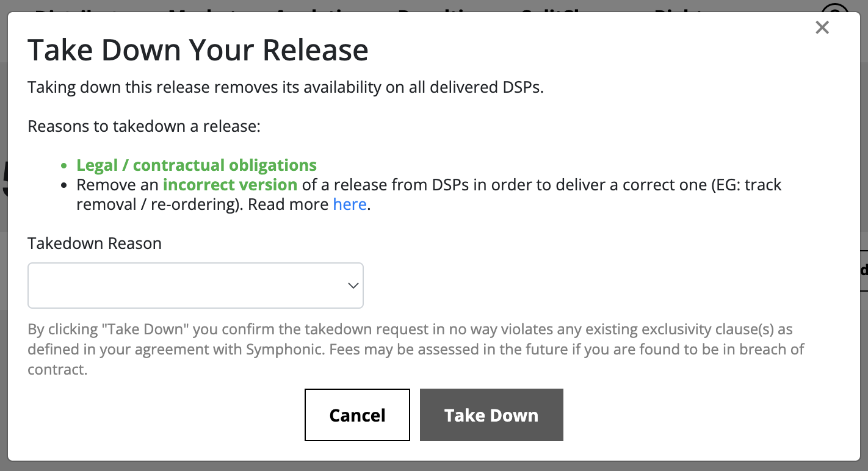868x471 pixels.
Task: Follow the blue 'here' link
Action: click(350, 204)
